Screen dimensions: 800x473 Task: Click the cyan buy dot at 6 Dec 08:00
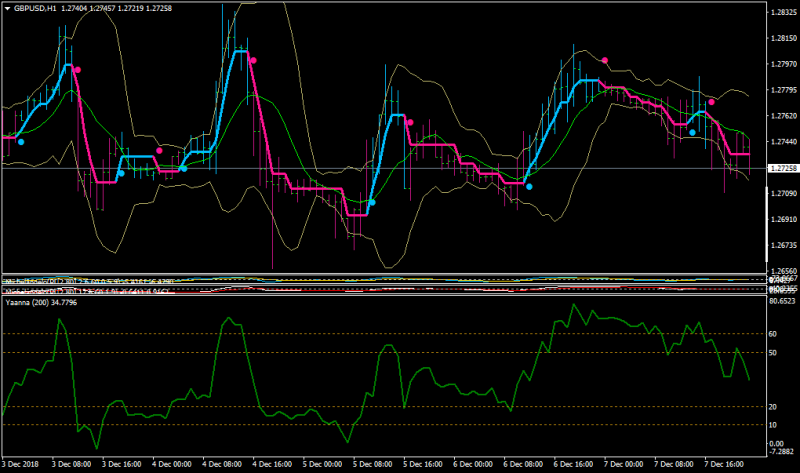(529, 187)
